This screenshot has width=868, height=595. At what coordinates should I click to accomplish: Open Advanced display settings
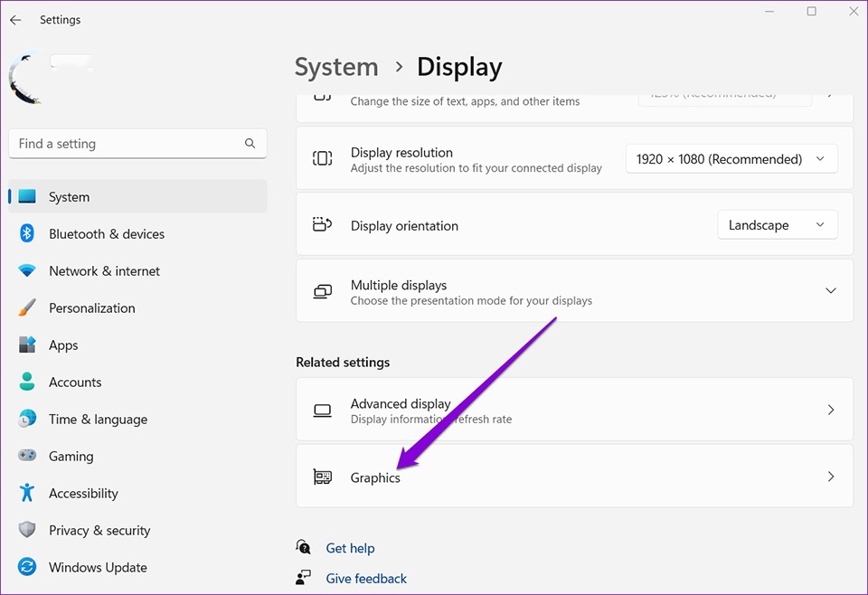[574, 409]
